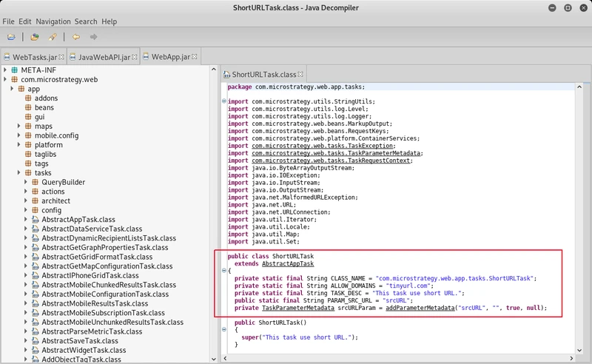The height and width of the screenshot is (364, 592).
Task: Click the com.microstrategy.web package icon
Action: coord(14,80)
